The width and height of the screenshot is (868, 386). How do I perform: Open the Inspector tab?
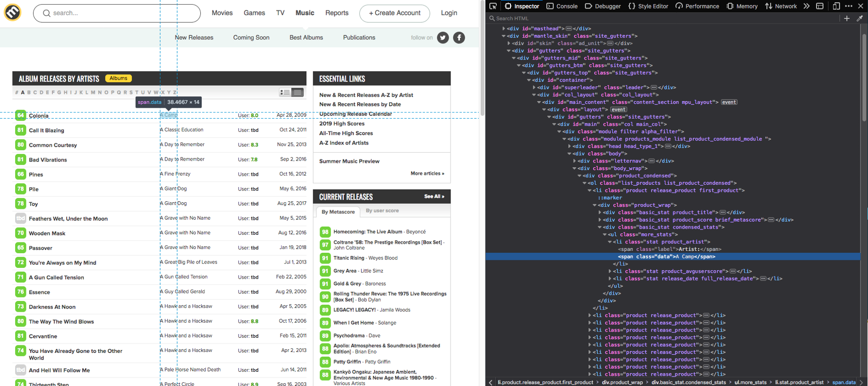click(522, 6)
